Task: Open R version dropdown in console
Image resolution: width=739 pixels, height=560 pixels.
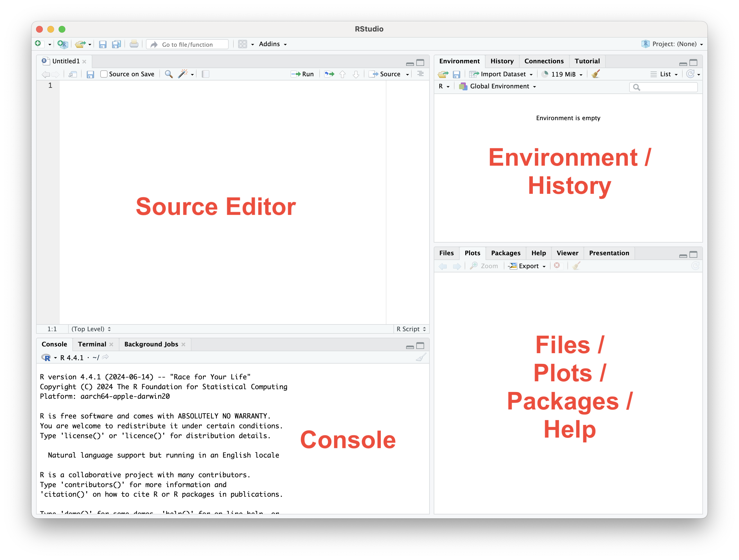Action: coord(55,358)
